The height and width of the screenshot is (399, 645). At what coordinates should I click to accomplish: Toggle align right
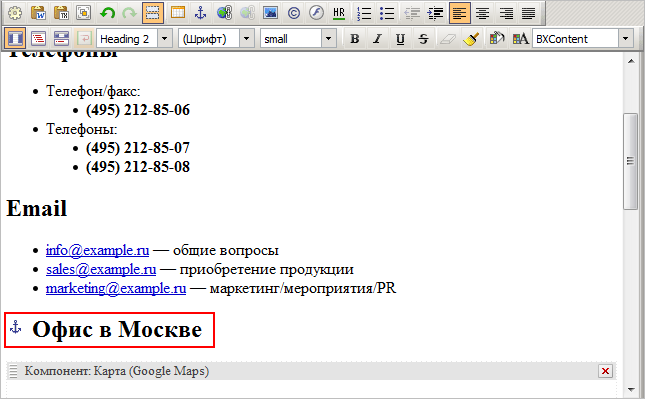(x=506, y=13)
